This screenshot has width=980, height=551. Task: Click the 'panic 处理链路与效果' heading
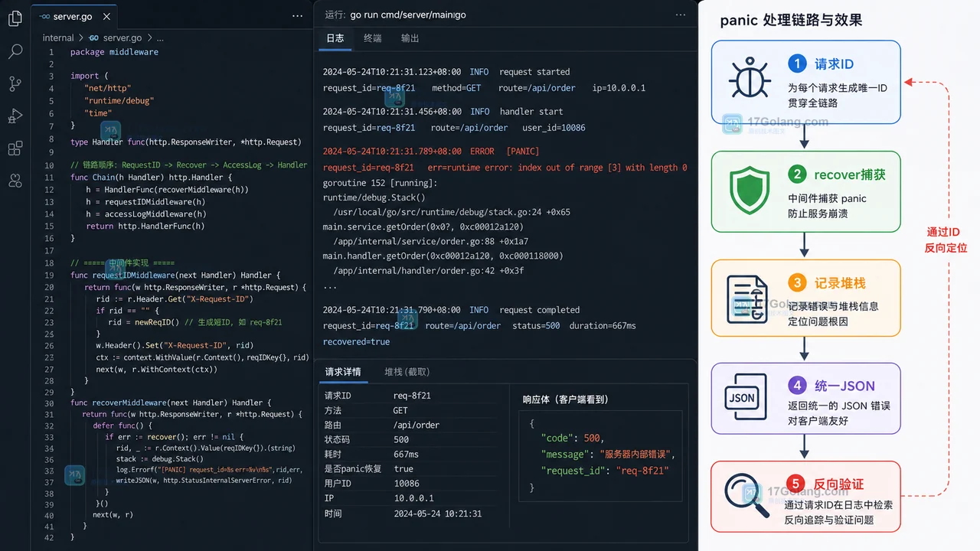click(x=791, y=21)
